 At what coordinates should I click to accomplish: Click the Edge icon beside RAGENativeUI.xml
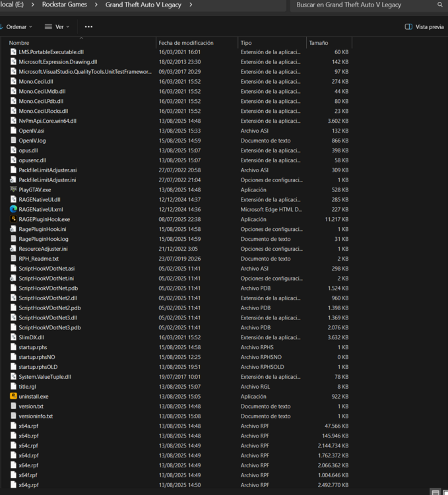click(13, 209)
